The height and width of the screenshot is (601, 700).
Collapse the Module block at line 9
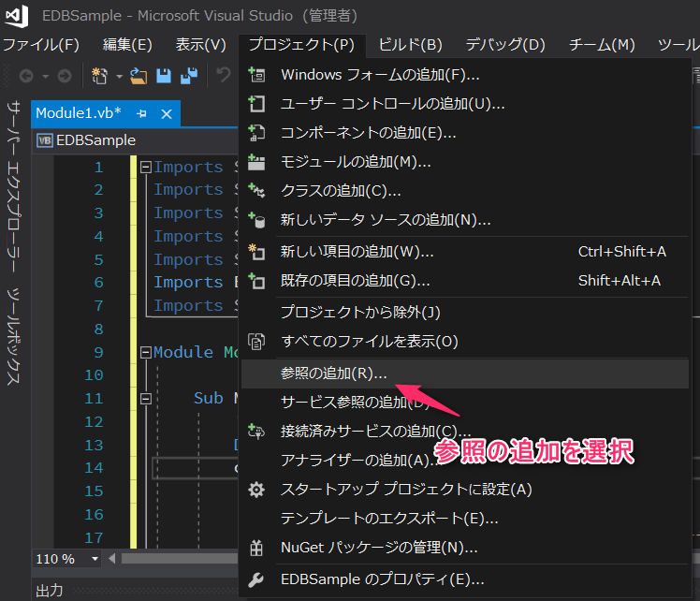146,353
